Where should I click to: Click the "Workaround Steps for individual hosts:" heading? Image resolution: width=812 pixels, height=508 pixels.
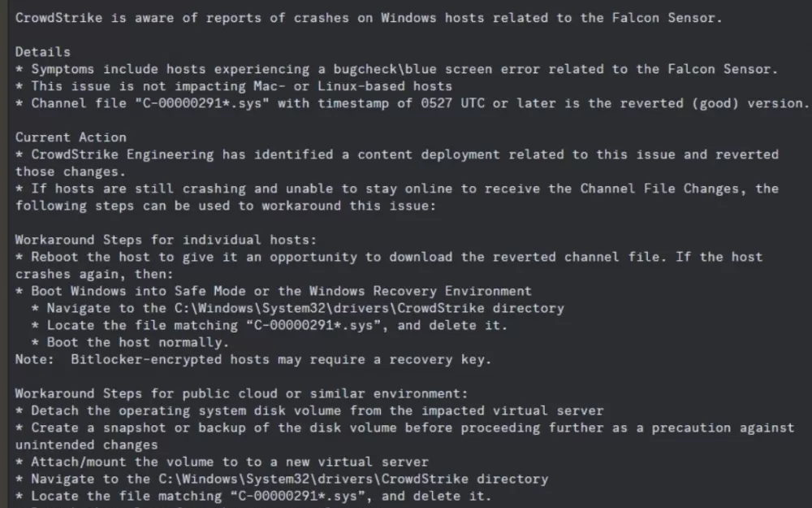[166, 240]
